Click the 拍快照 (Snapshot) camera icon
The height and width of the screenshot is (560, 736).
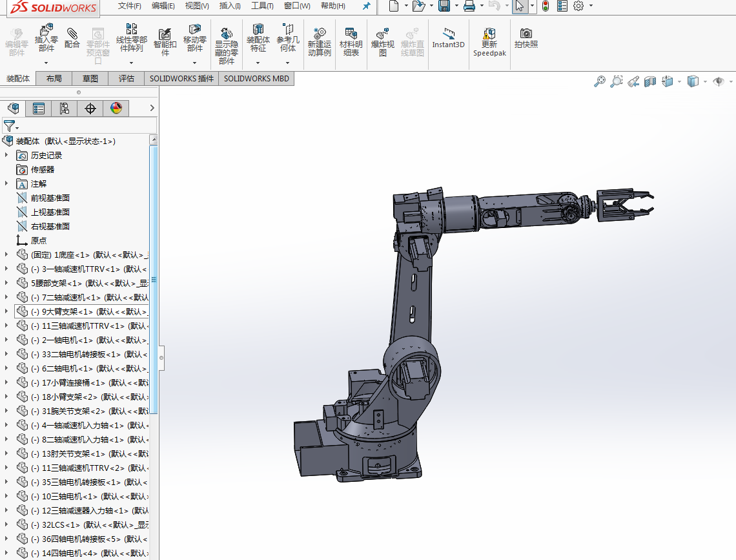[x=526, y=34]
